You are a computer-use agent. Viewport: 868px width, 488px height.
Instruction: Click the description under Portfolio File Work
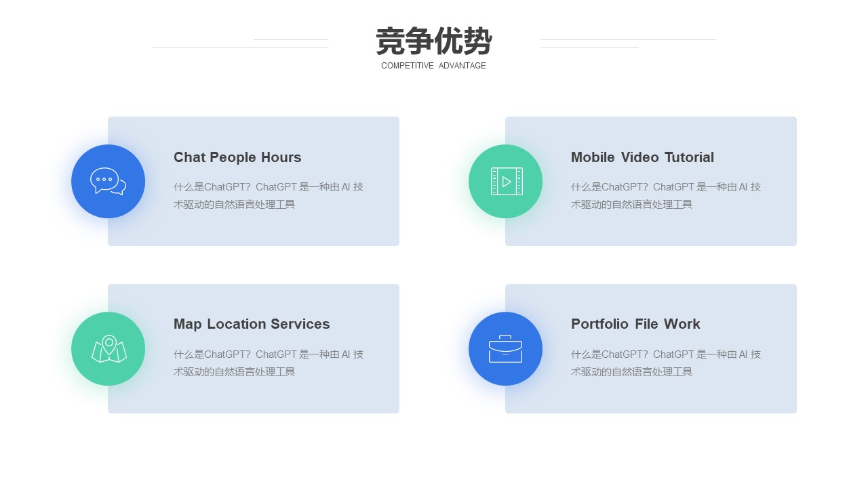click(666, 363)
